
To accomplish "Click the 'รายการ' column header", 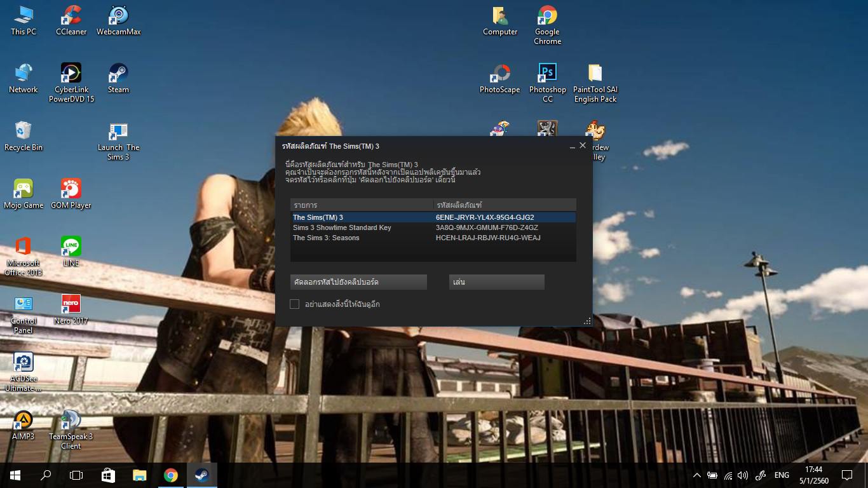I will tap(362, 205).
